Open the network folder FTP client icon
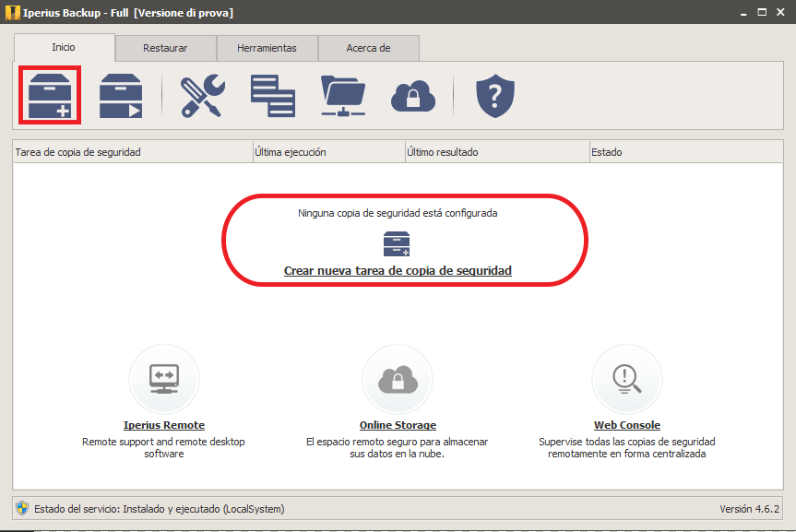Viewport: 796px width, 532px height. (343, 96)
